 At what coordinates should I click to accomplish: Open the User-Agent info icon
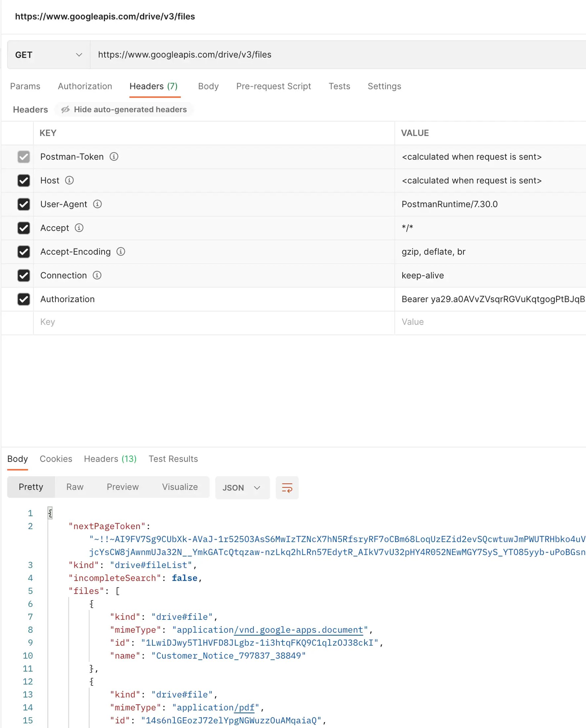pyautogui.click(x=97, y=204)
